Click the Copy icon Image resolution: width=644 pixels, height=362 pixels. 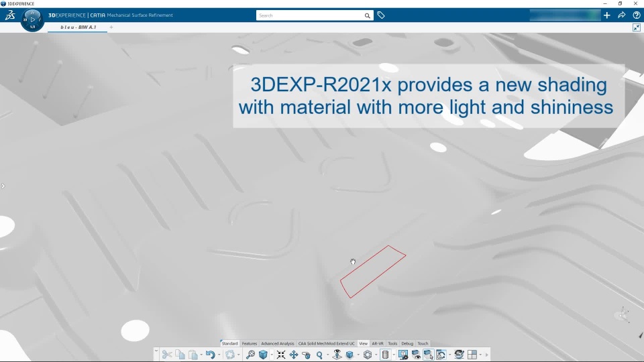180,355
